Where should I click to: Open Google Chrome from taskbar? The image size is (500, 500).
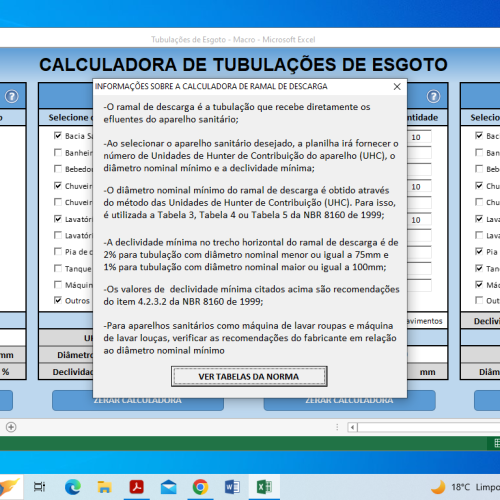[200, 487]
